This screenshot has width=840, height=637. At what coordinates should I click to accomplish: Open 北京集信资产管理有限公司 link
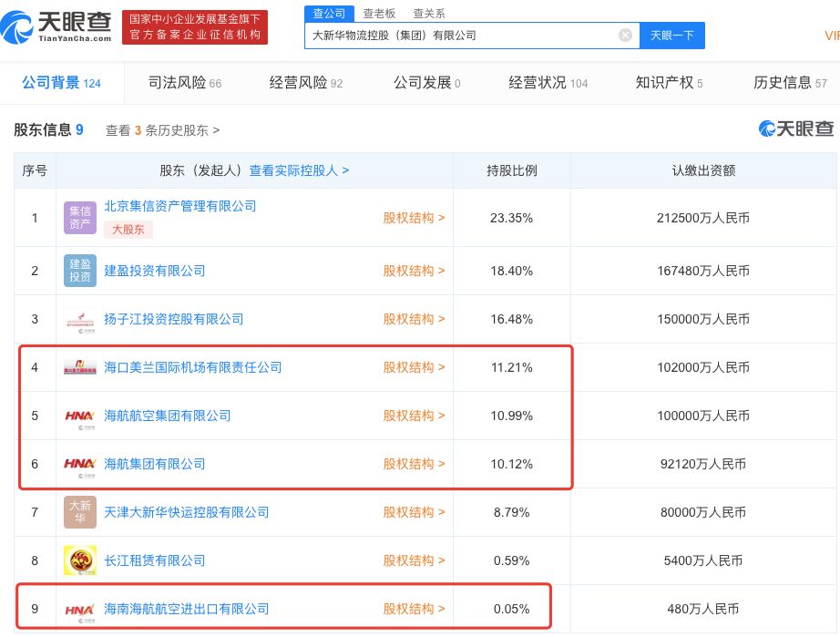tap(180, 206)
